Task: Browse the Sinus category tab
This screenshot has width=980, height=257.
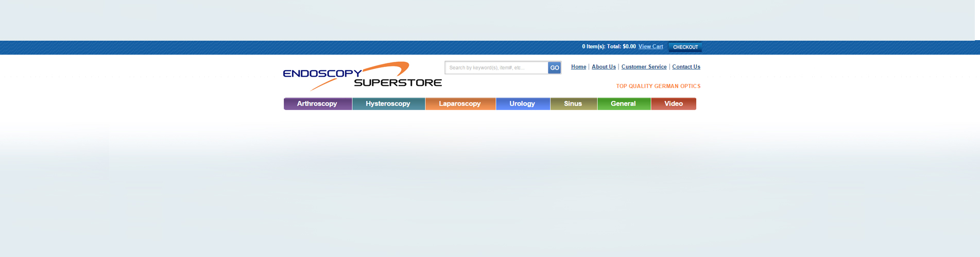Action: (x=573, y=104)
